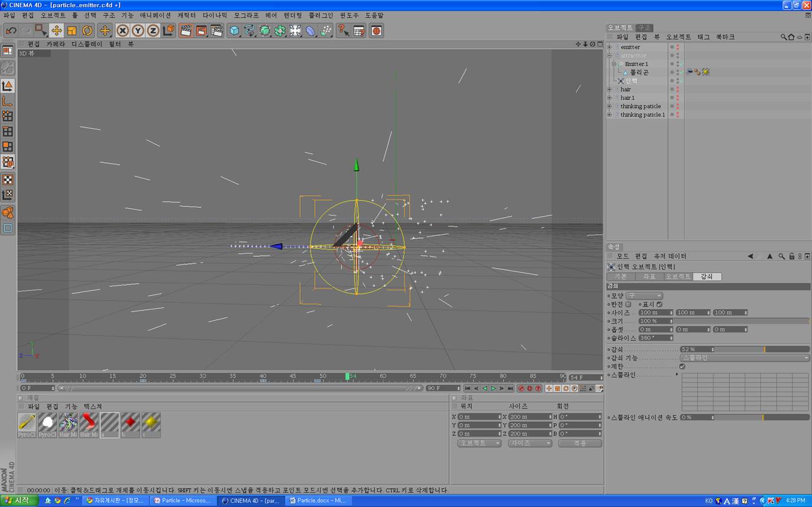Open the 모양 shape dropdown
The image size is (812, 507).
tap(645, 296)
